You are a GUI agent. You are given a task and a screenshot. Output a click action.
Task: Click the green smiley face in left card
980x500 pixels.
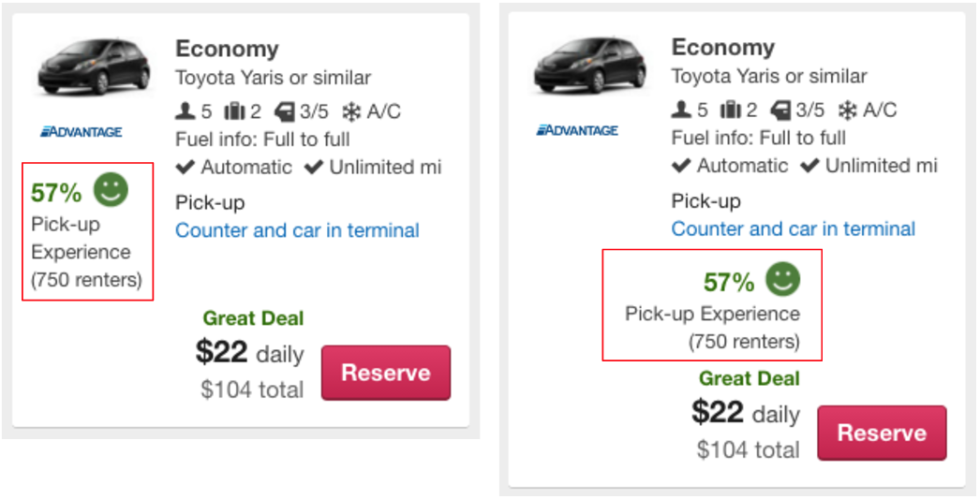(x=111, y=190)
